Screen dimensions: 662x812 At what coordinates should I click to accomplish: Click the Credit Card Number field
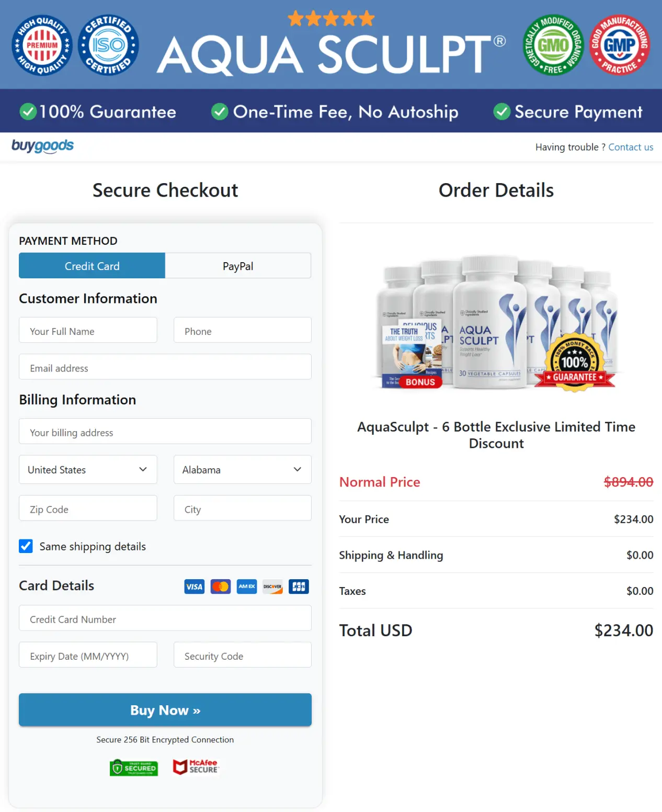tap(165, 618)
